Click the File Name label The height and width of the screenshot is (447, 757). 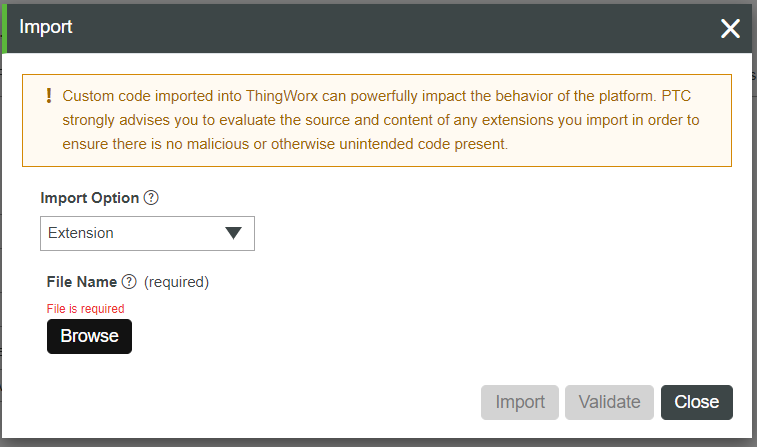tap(82, 282)
